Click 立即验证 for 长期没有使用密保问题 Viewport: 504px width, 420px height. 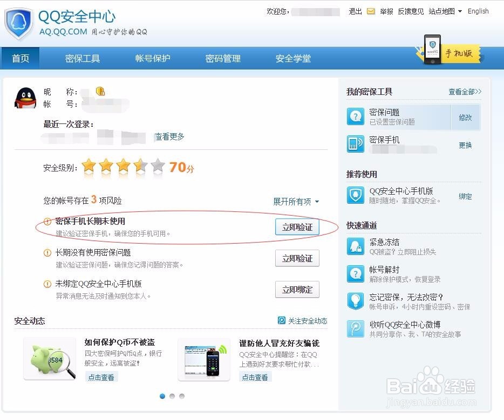[297, 258]
